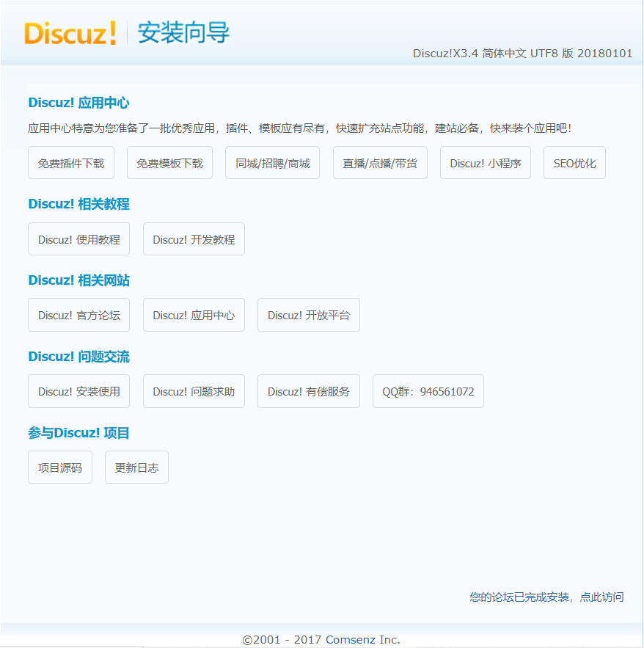Open 项目源码 button
The image size is (644, 648).
coord(60,467)
